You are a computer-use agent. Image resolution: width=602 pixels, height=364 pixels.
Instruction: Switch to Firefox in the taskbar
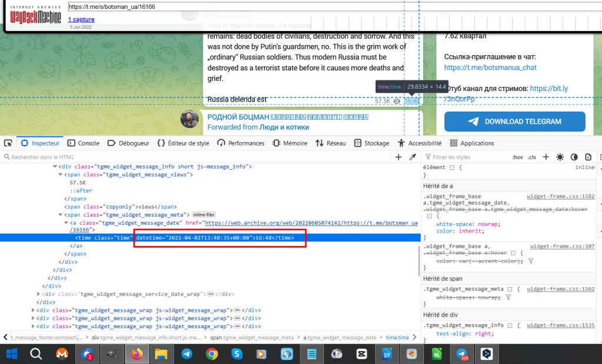pos(136,353)
